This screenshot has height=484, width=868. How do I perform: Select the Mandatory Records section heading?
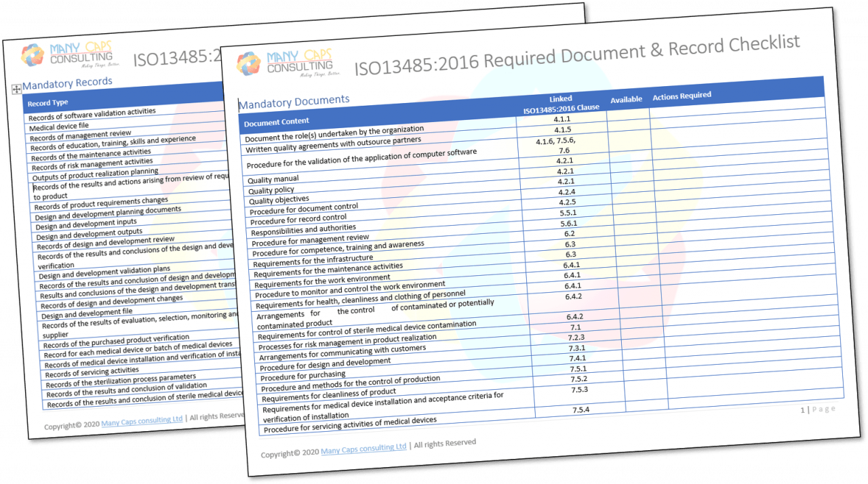(67, 83)
